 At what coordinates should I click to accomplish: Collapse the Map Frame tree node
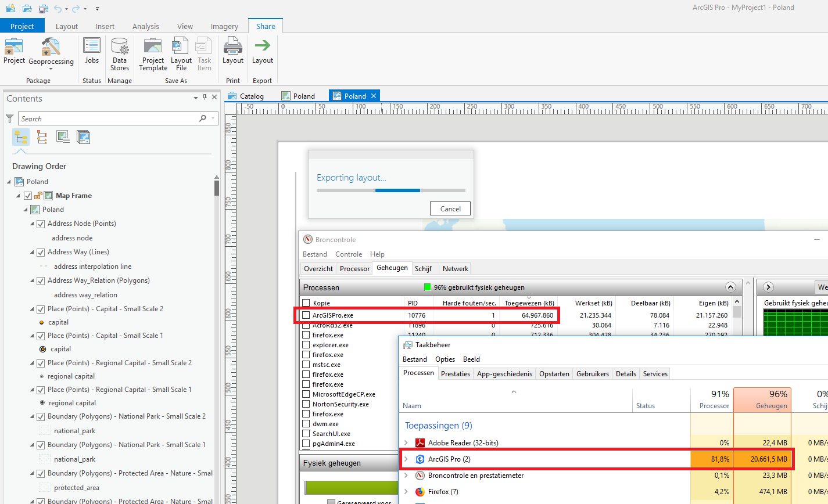[19, 196]
